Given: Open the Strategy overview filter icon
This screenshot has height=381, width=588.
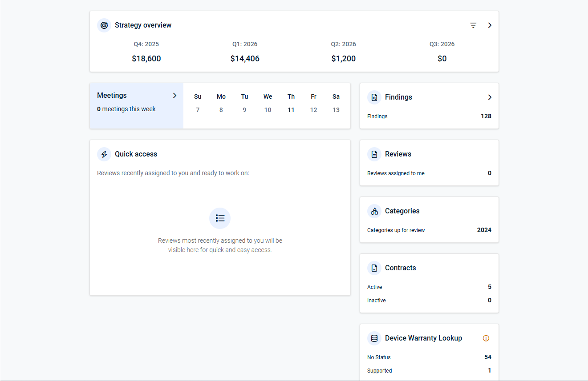Looking at the screenshot, I should tap(473, 25).
